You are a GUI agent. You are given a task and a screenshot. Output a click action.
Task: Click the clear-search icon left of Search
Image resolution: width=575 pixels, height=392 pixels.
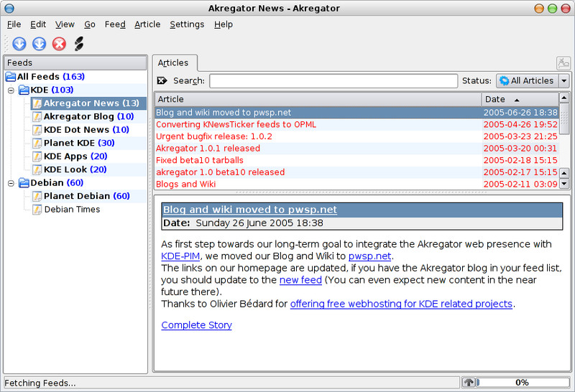(x=162, y=80)
